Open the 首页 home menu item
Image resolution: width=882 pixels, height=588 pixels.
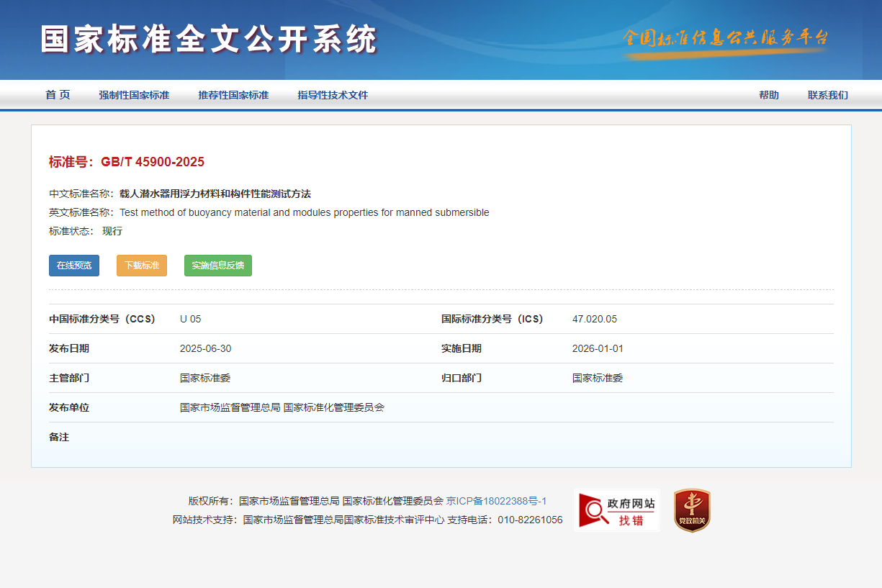(x=58, y=95)
